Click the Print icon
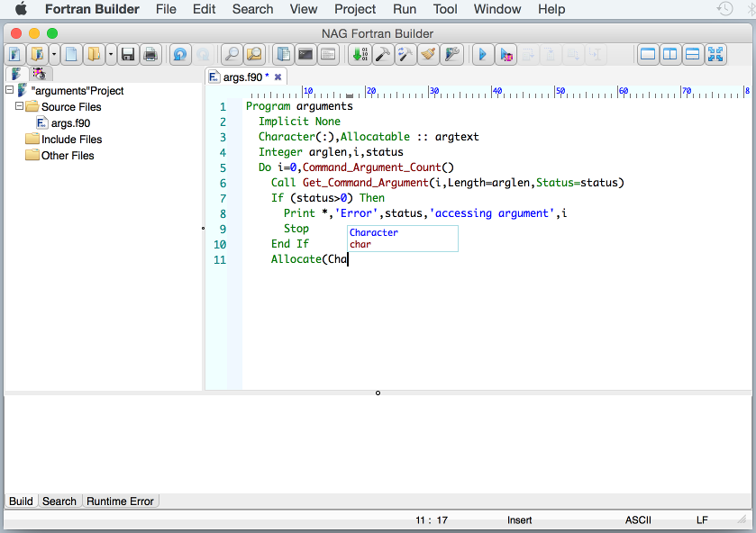Screen dimensions: 756x533 click(150, 54)
